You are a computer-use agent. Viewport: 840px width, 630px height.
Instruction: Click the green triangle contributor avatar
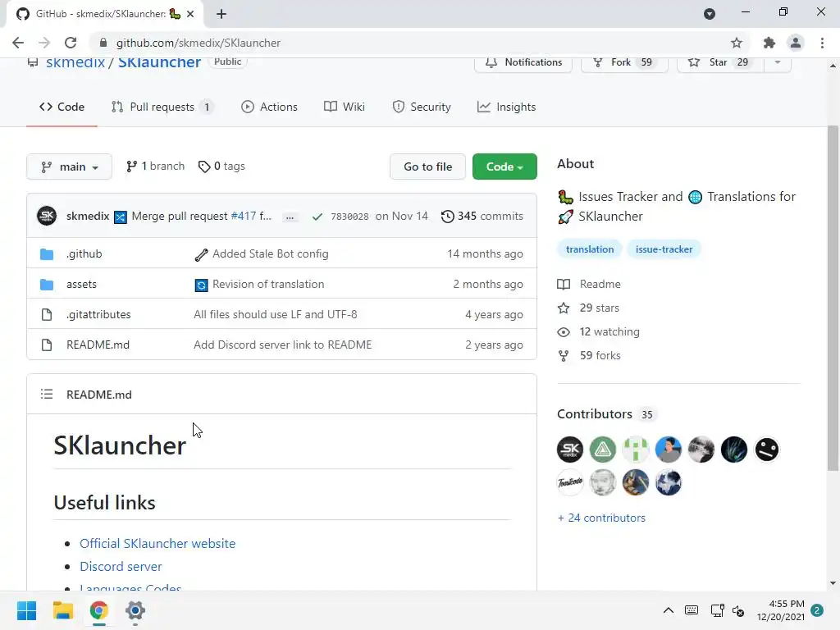tap(603, 450)
